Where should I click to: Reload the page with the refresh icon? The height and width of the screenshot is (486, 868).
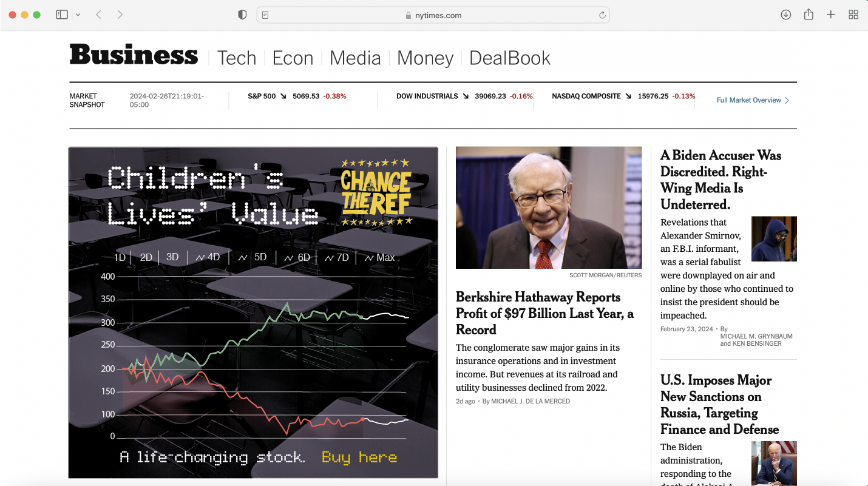[602, 15]
